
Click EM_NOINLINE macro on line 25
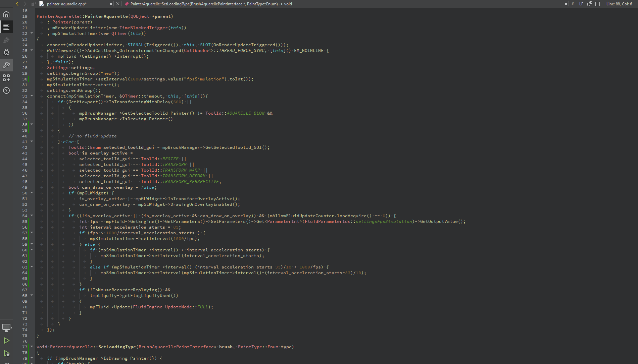tap(309, 51)
